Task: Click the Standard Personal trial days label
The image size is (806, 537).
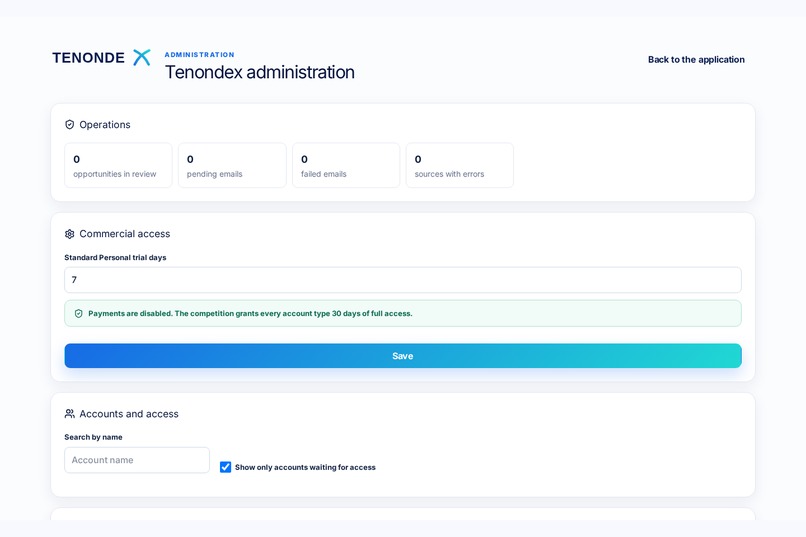Action: pos(115,257)
